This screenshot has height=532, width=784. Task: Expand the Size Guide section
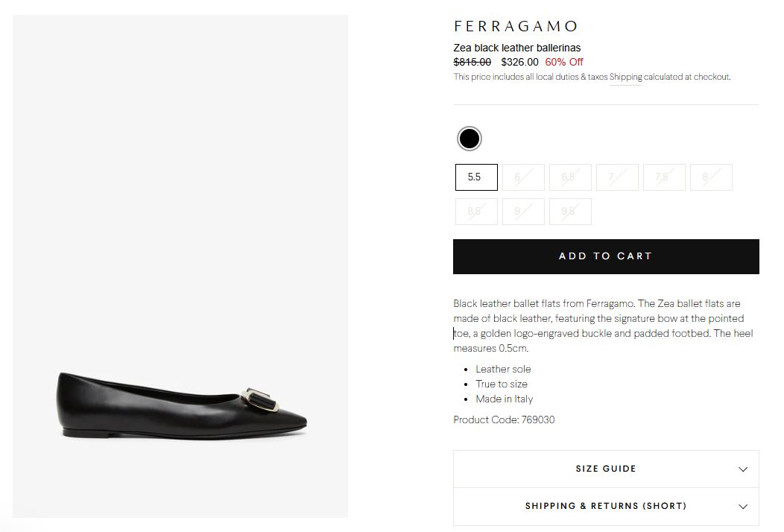(605, 469)
